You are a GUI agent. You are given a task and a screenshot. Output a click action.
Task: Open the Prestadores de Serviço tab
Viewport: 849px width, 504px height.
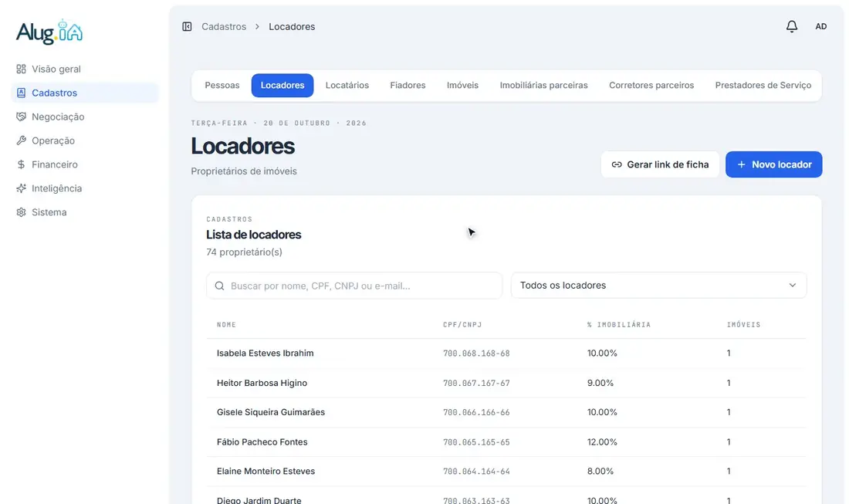(x=763, y=86)
